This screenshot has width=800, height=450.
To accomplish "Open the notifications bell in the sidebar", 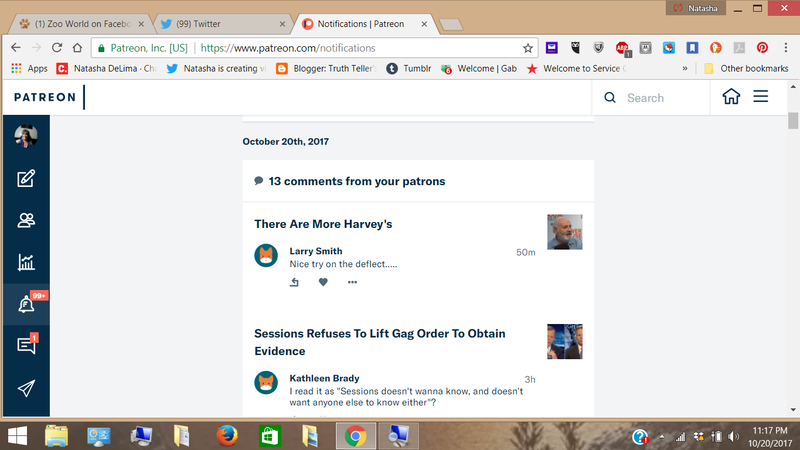I will pyautogui.click(x=25, y=304).
